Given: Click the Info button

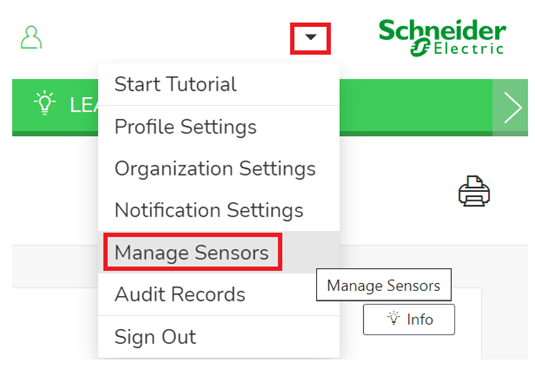Looking at the screenshot, I should click(409, 320).
